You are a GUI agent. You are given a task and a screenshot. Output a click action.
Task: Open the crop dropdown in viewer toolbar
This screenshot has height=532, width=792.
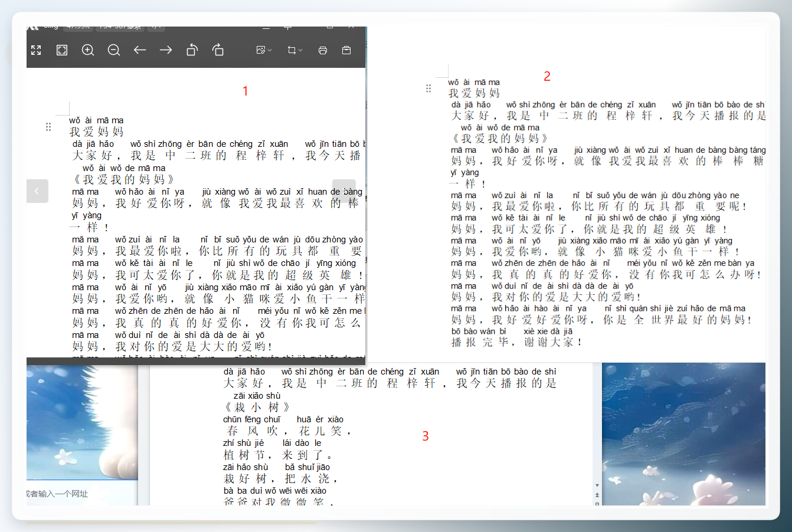[x=294, y=50]
